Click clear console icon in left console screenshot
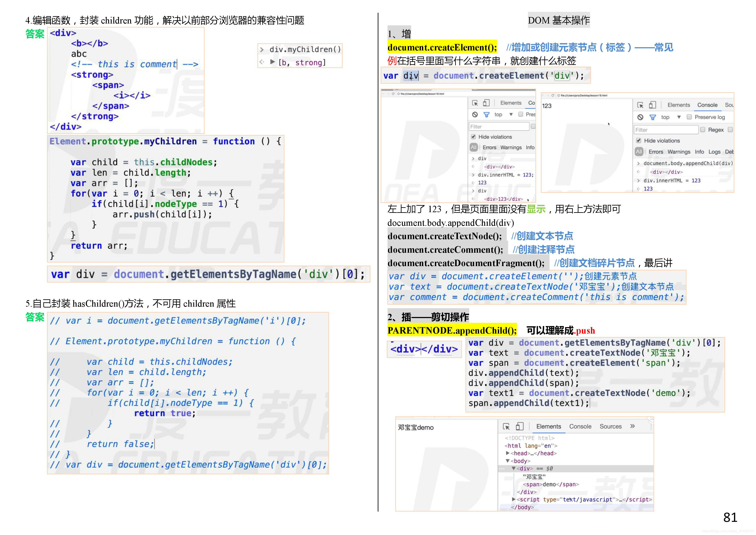This screenshot has height=535, width=756. (x=475, y=114)
